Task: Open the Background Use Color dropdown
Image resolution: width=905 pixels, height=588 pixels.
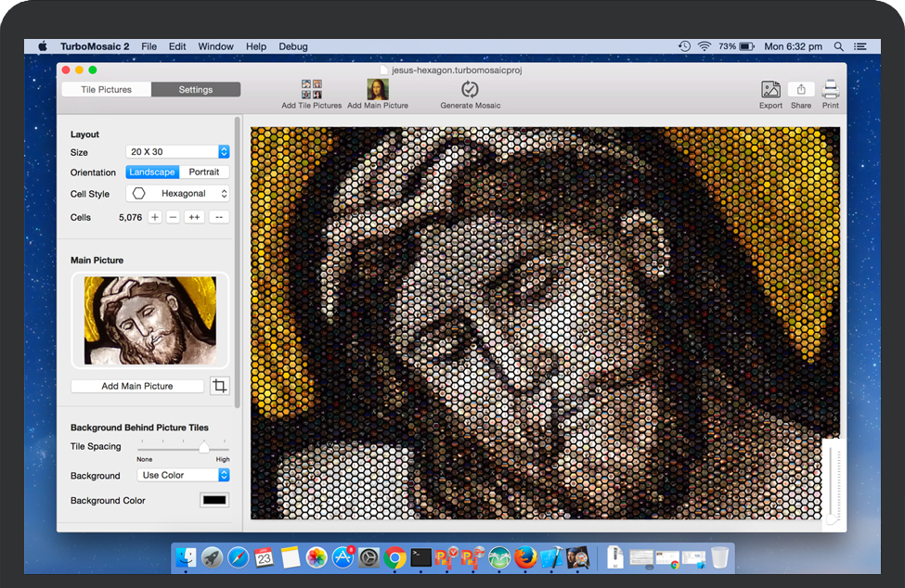Action: tap(183, 475)
